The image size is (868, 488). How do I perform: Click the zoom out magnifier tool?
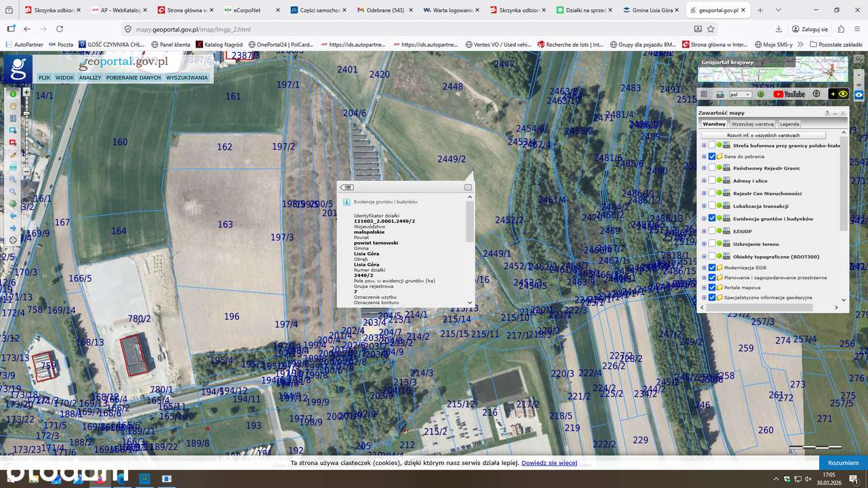13,191
